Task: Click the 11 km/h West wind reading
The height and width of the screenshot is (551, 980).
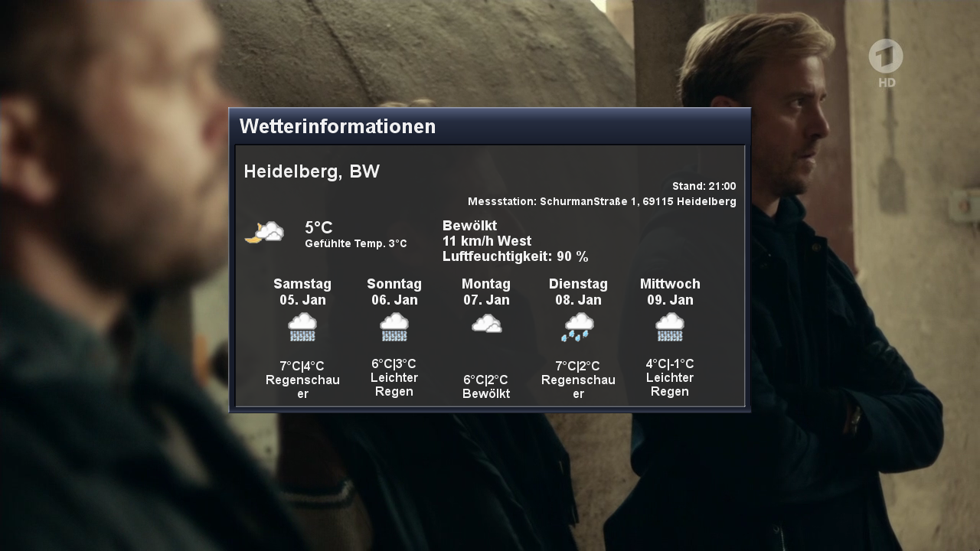Action: [487, 241]
